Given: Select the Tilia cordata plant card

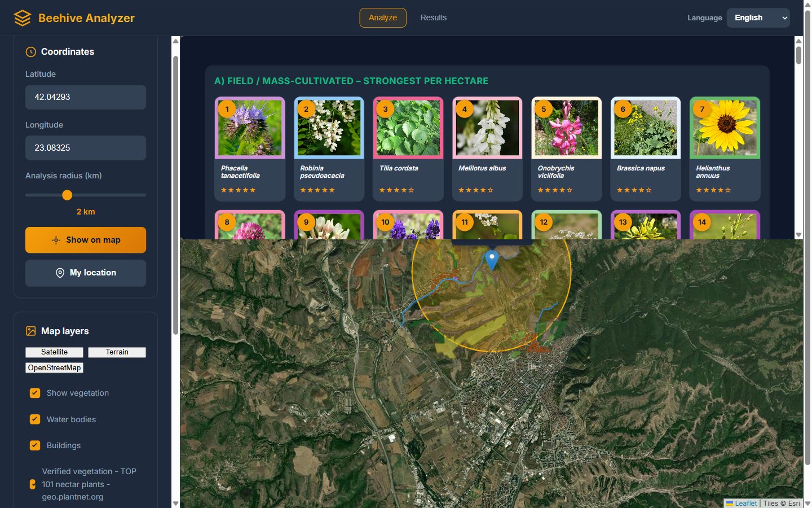Looking at the screenshot, I should [408, 149].
